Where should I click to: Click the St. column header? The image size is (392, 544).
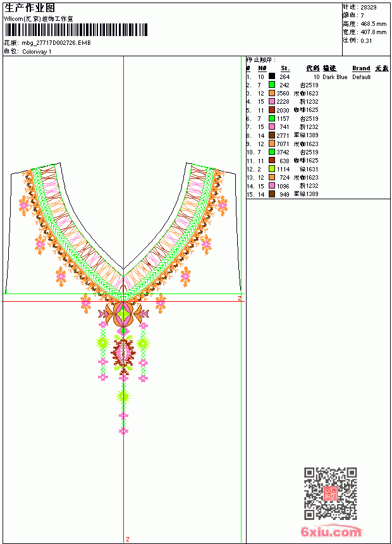tap(285, 68)
